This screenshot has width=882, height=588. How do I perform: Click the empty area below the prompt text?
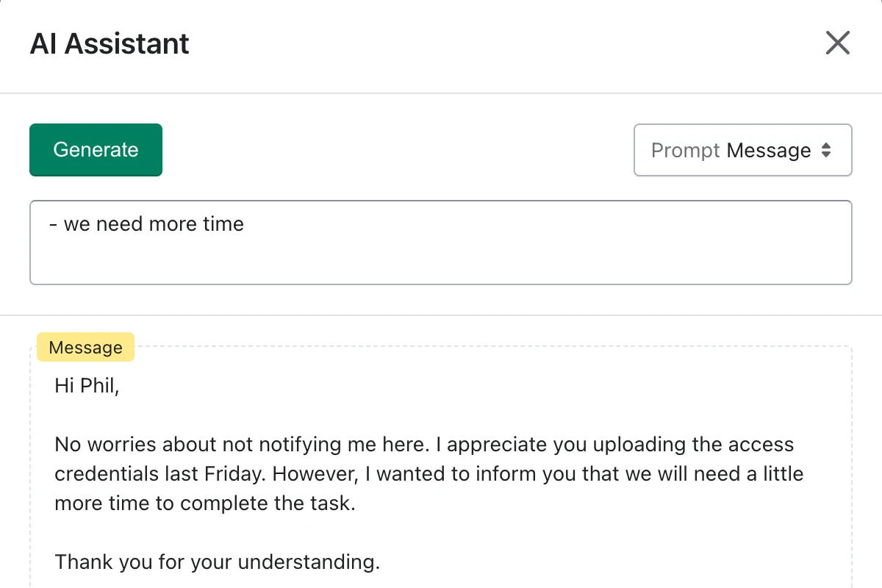click(x=441, y=261)
